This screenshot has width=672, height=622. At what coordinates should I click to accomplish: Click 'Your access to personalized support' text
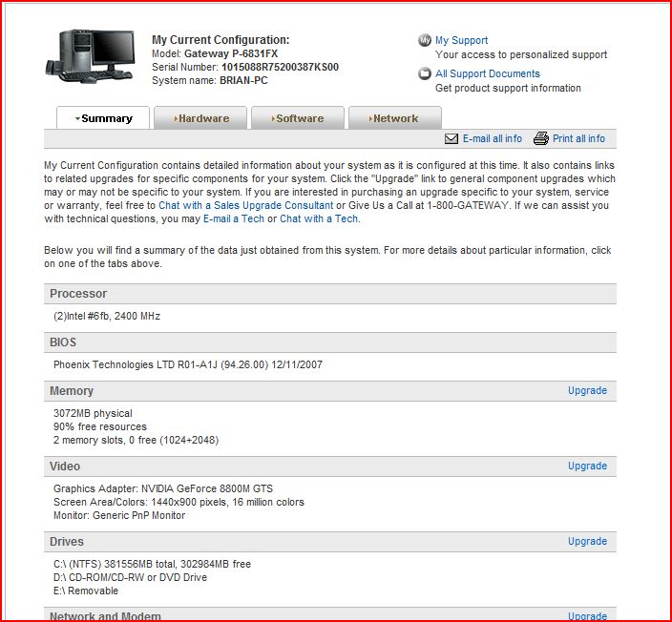(521, 54)
